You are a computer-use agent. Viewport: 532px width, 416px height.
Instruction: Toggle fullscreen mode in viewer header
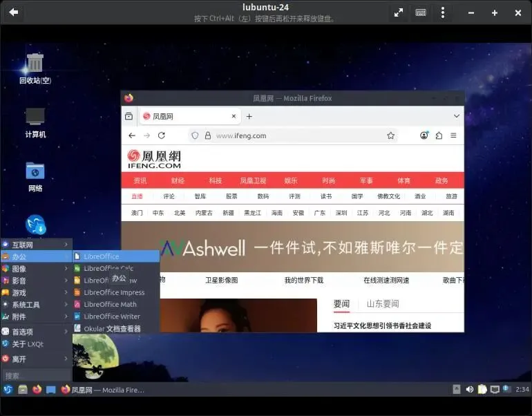tap(399, 13)
